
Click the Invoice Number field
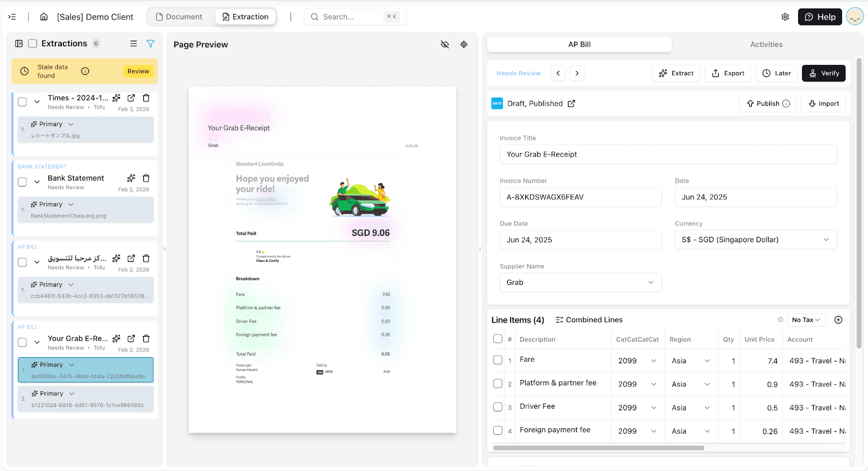580,197
